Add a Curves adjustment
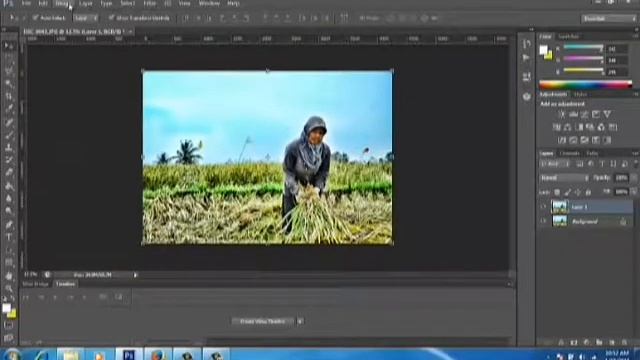The width and height of the screenshot is (640, 360). pyautogui.click(x=584, y=114)
